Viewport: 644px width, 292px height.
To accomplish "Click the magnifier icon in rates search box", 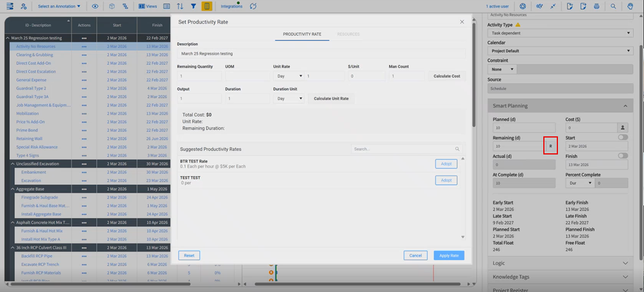I will point(457,149).
